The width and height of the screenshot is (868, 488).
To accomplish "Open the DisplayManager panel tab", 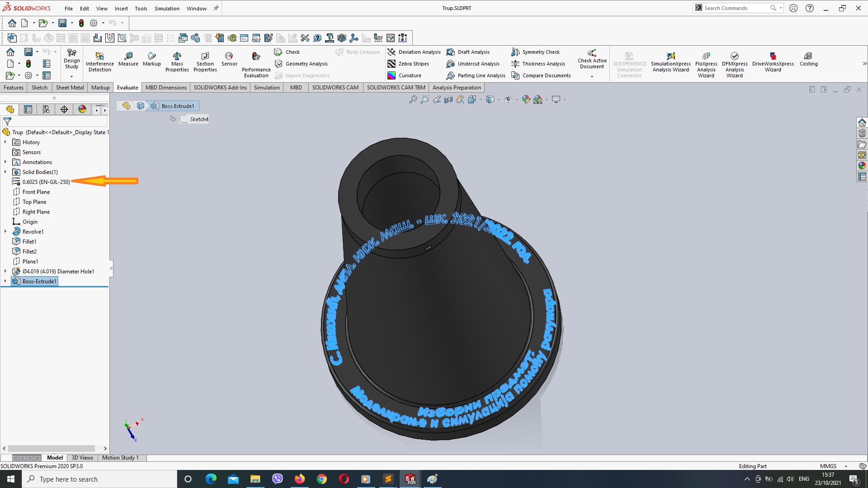I will 82,109.
